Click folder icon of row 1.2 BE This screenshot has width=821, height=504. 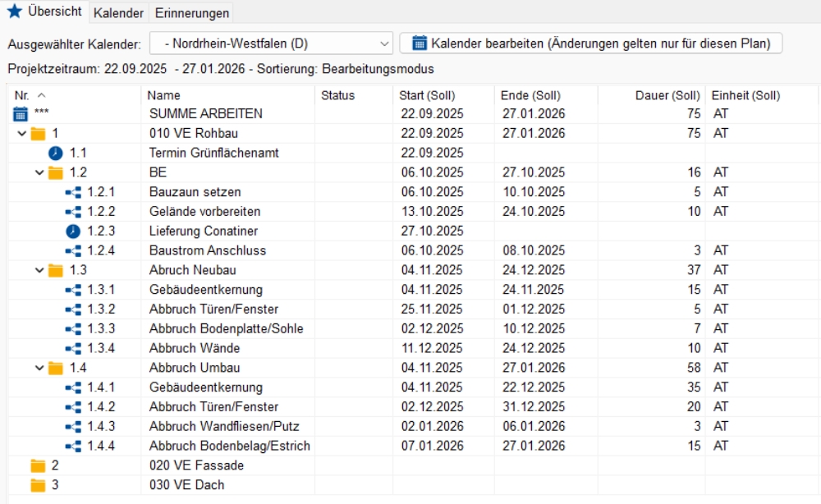(x=56, y=172)
